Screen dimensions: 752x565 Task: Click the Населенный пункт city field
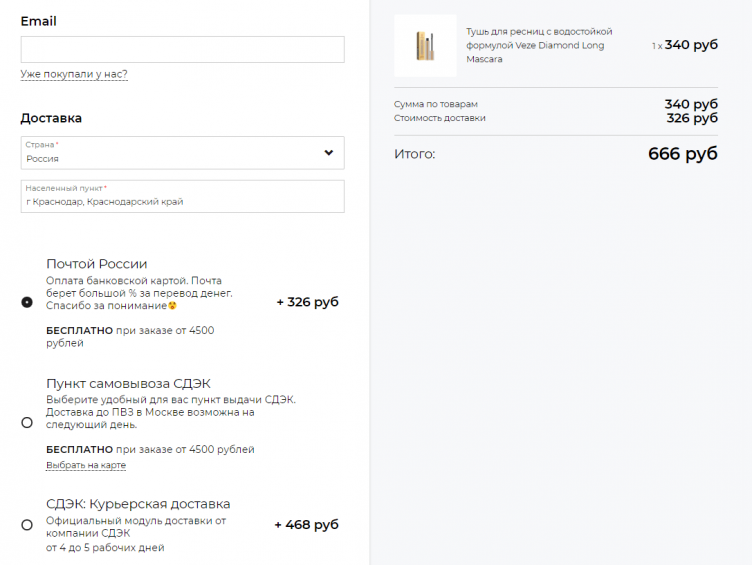(182, 197)
